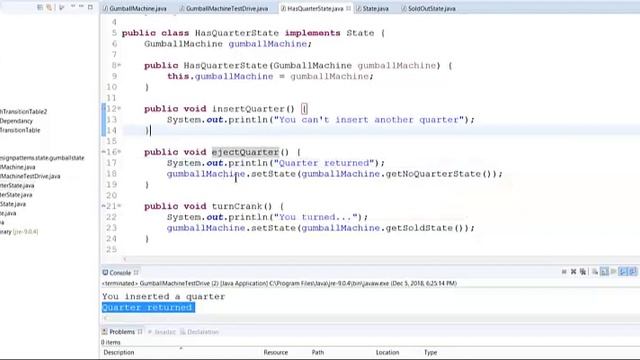This screenshot has width=640, height=360.
Task: Toggle console Word Wrap icon
Action: [613, 272]
